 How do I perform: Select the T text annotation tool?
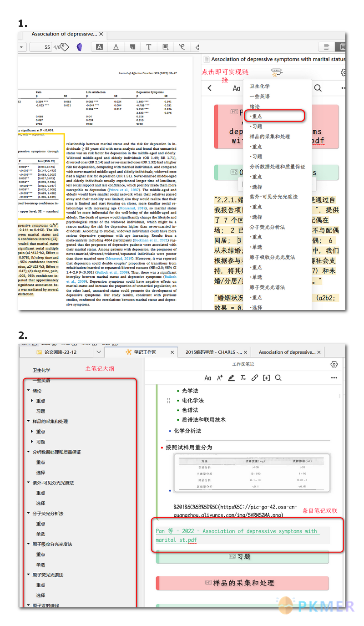[x=149, y=47]
